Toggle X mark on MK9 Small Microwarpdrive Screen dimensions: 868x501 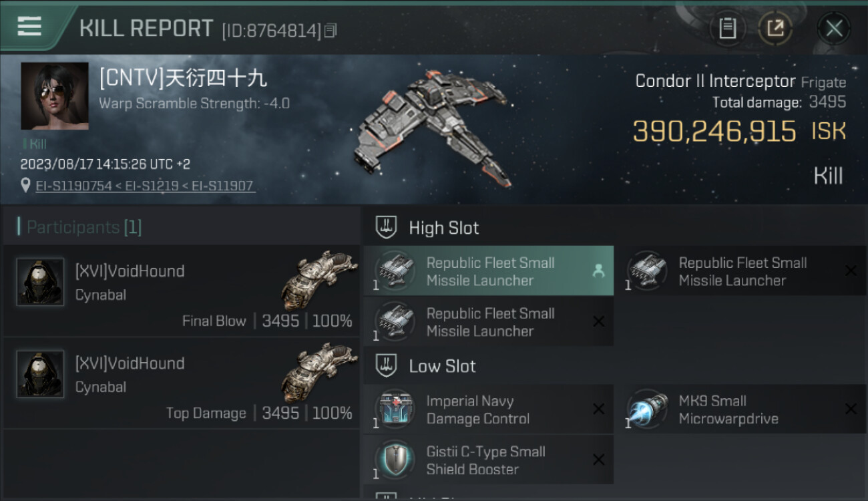pos(851,409)
